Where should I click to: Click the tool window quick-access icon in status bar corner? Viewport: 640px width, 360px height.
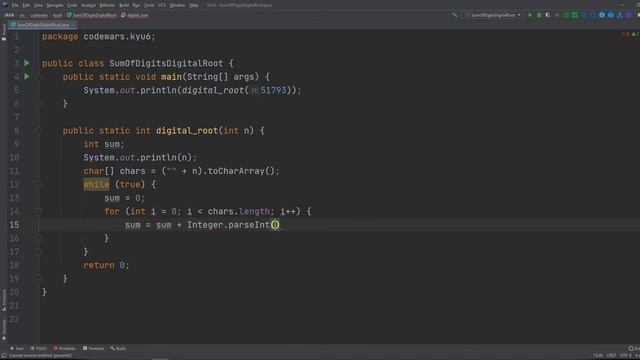pyautogui.click(x=4, y=356)
